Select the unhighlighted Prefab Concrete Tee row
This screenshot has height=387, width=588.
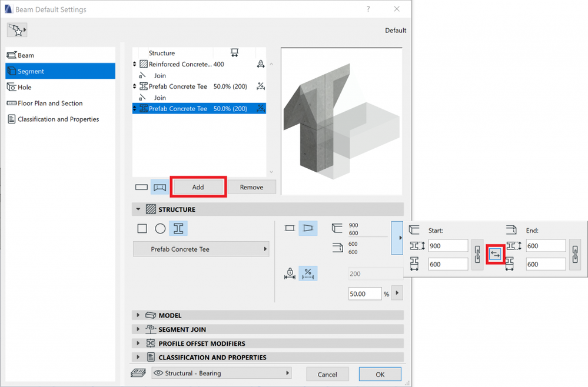[x=199, y=86]
